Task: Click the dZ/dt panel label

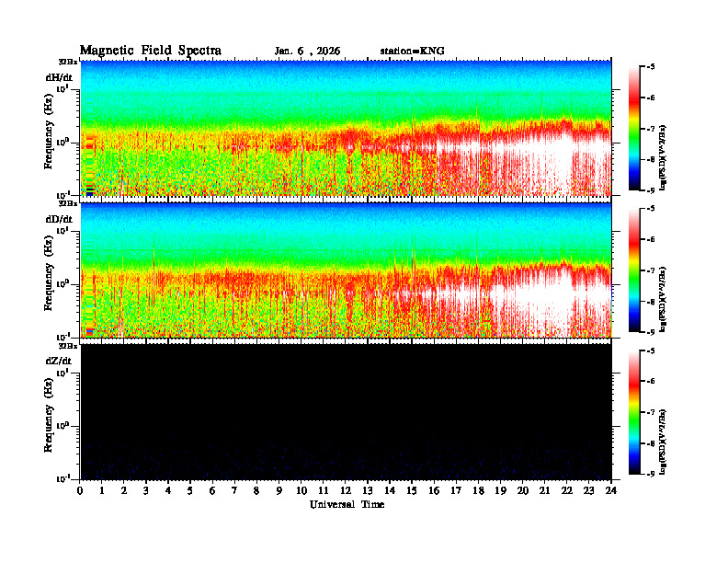Action: 59,361
